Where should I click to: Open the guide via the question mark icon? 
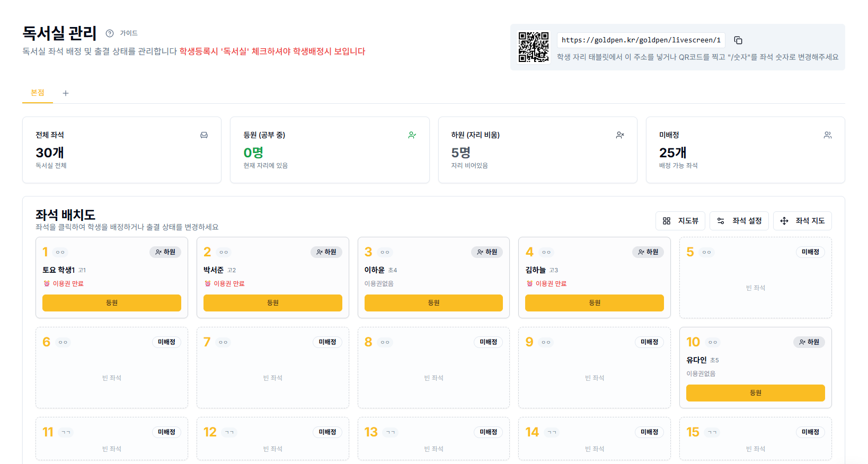point(109,33)
